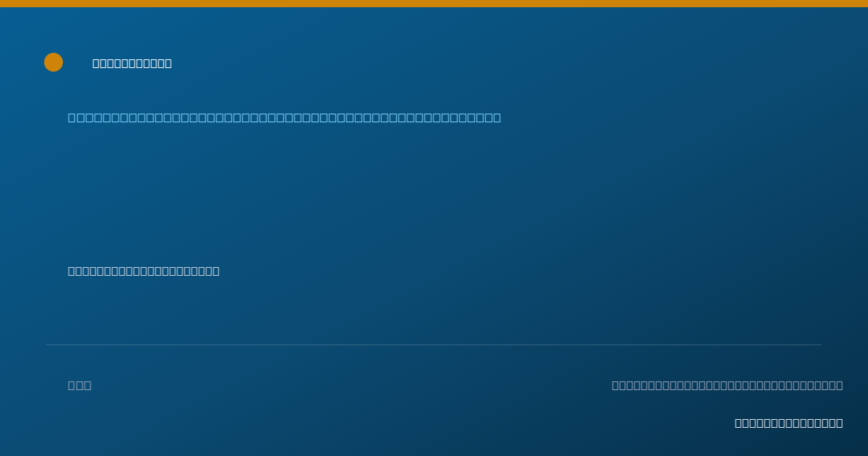This screenshot has width=868, height=456.
Task: Click the orange circle logo in the header
Action: click(54, 62)
